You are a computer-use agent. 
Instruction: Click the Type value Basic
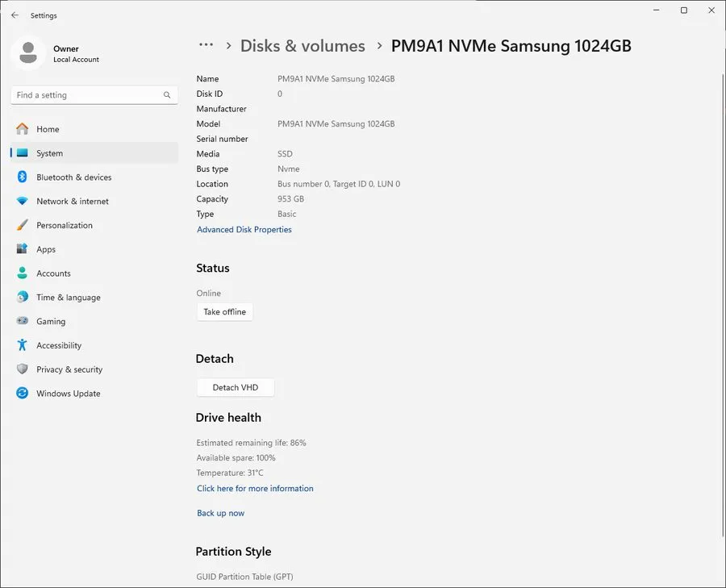tap(286, 214)
